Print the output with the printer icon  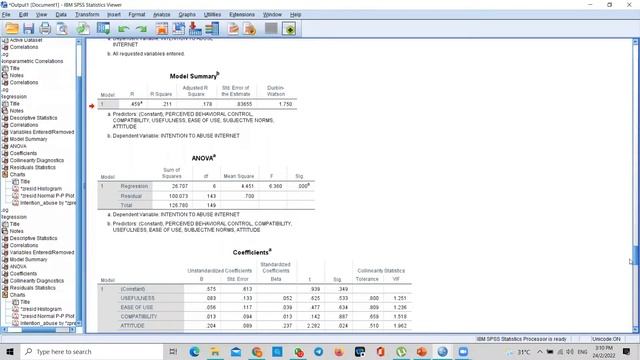pos(45,29)
